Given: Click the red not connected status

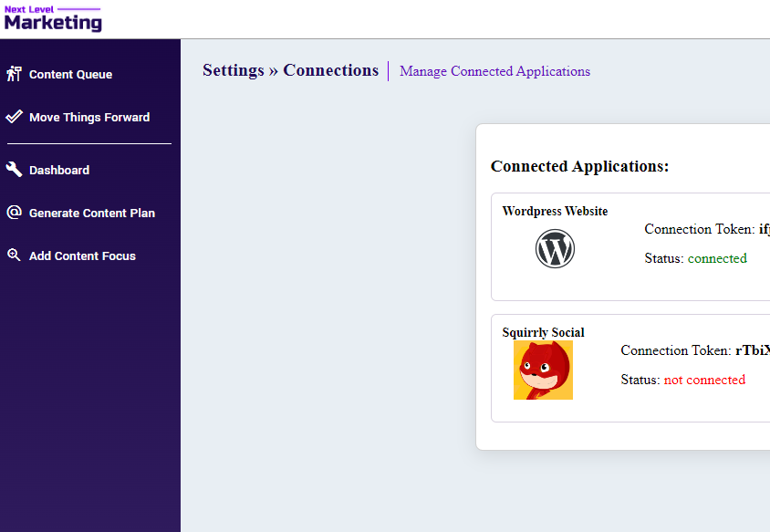Looking at the screenshot, I should coord(704,380).
